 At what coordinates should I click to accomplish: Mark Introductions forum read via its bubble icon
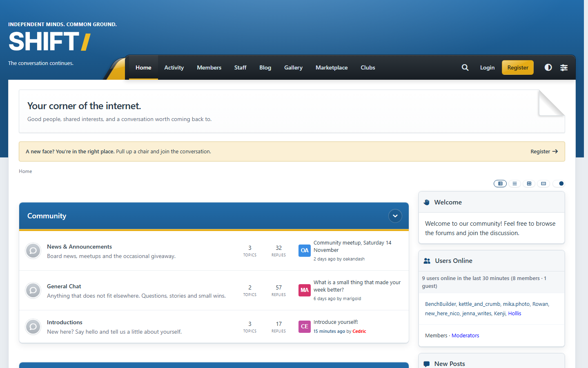click(33, 327)
